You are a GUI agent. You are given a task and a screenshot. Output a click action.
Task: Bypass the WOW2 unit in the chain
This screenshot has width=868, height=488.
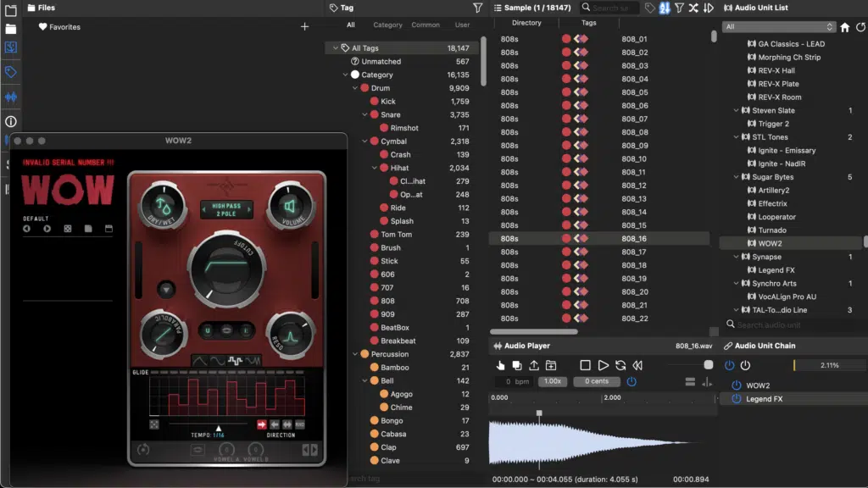click(737, 385)
